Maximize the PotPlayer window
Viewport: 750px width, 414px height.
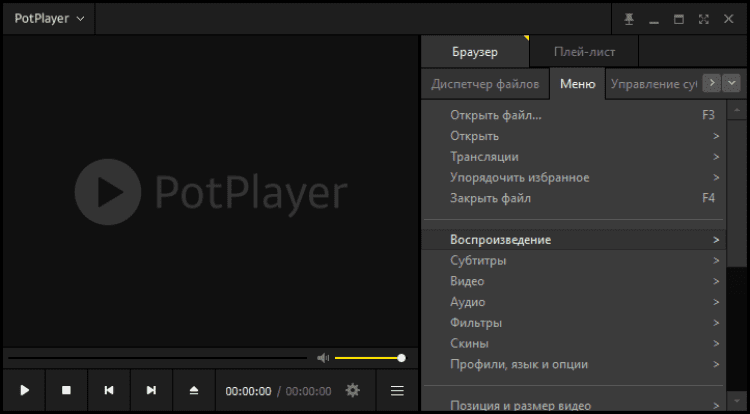click(679, 19)
